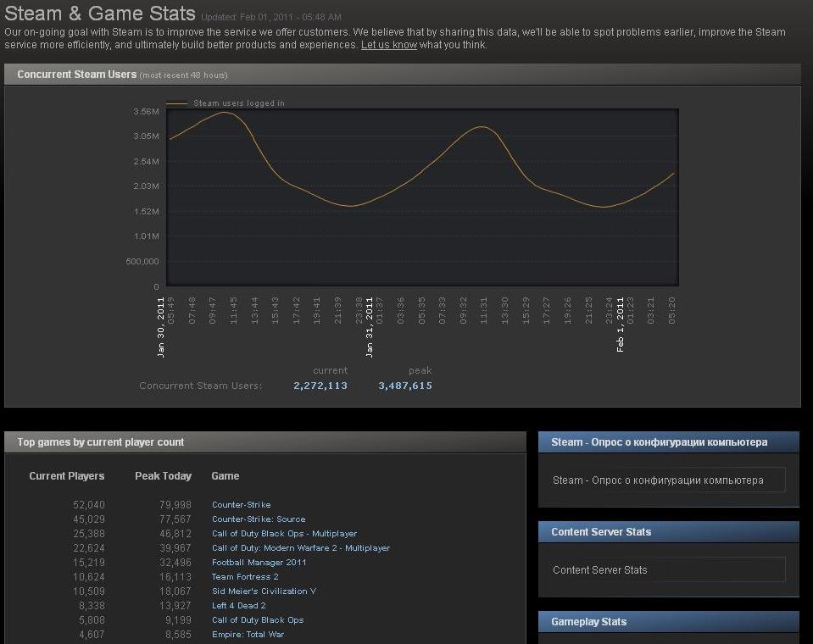The height and width of the screenshot is (644, 813).
Task: Open the Left 4 Dead 2 link
Action: click(238, 606)
